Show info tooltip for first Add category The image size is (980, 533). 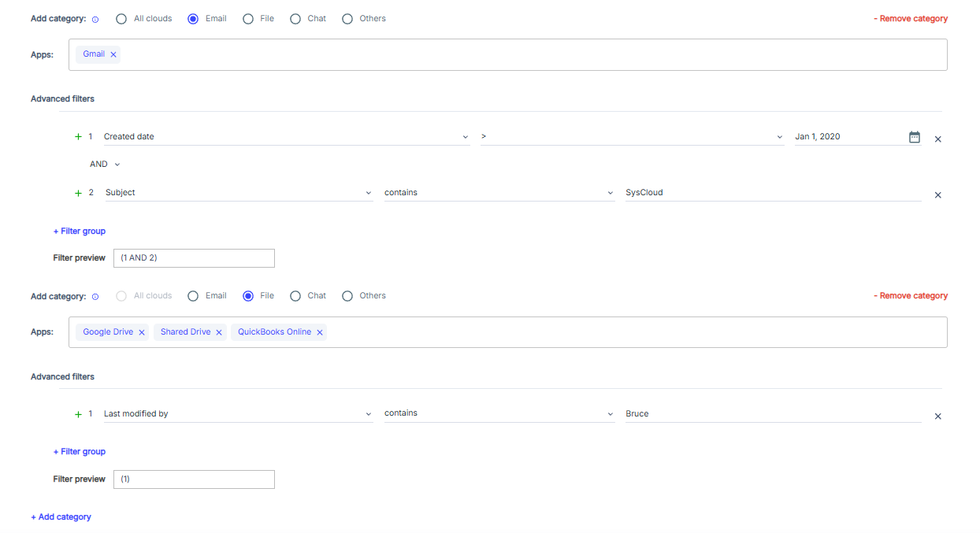[95, 19]
